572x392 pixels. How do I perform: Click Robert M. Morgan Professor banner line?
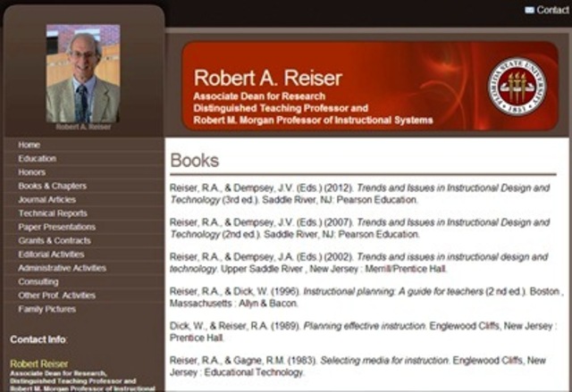click(x=314, y=121)
